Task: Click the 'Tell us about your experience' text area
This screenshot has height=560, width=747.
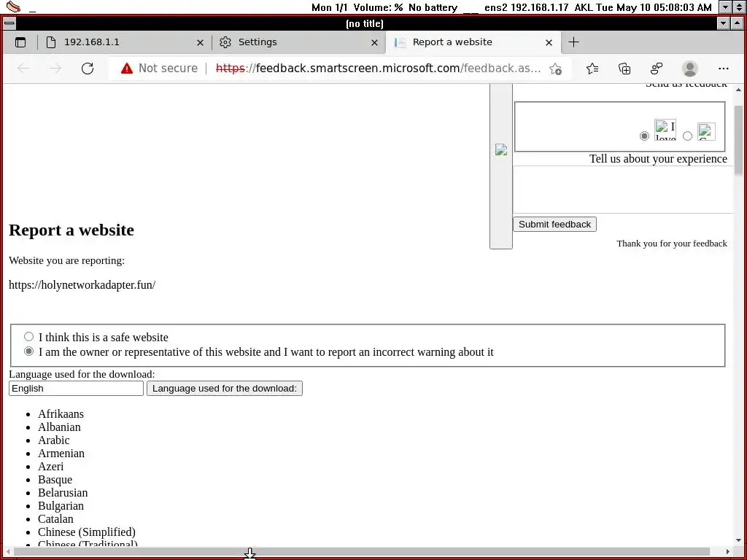Action: [x=623, y=190]
